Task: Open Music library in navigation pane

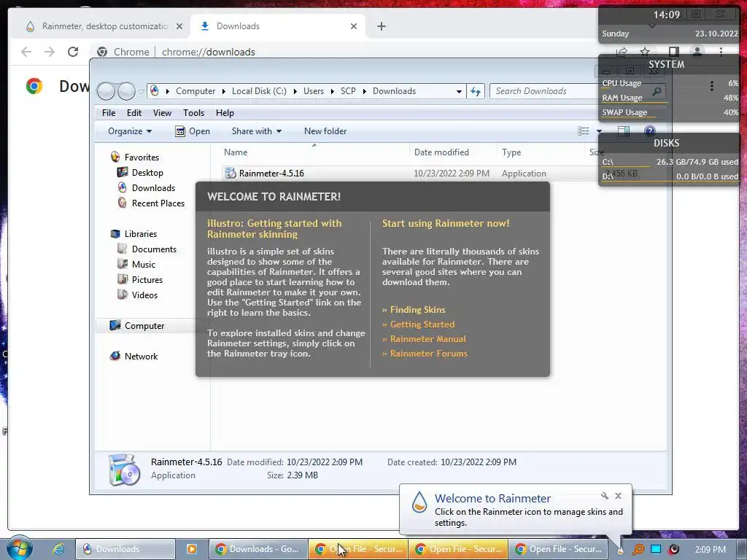Action: [x=144, y=264]
